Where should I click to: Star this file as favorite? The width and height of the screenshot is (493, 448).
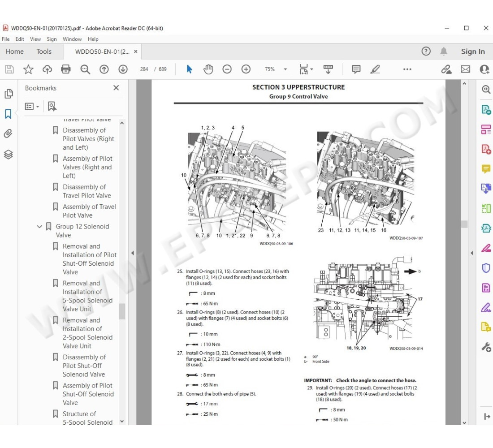(x=28, y=69)
